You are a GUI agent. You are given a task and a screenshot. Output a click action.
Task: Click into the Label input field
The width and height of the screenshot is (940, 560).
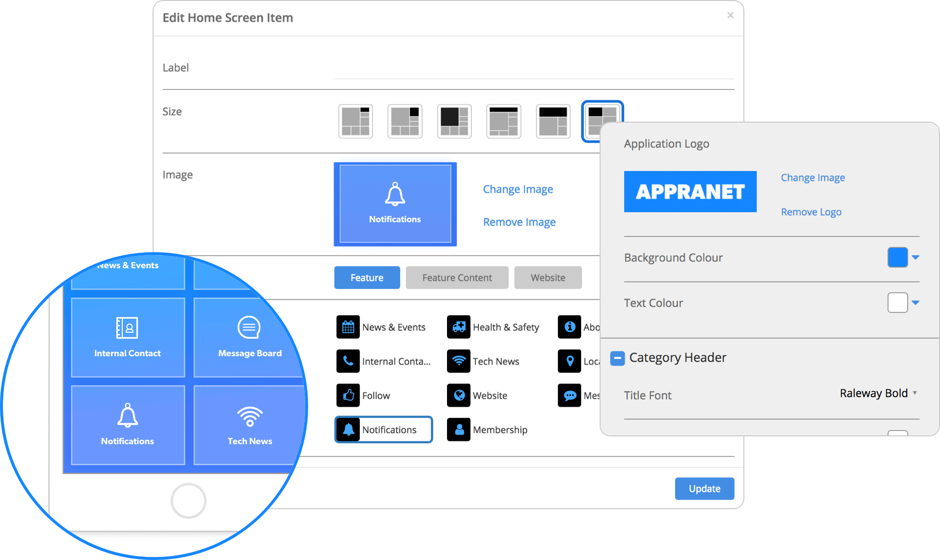[534, 68]
